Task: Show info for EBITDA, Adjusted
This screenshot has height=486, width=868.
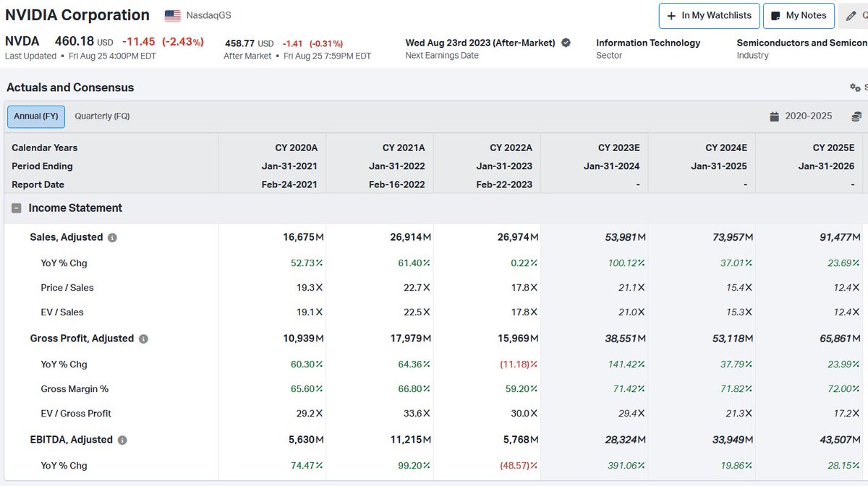Action: (122, 440)
